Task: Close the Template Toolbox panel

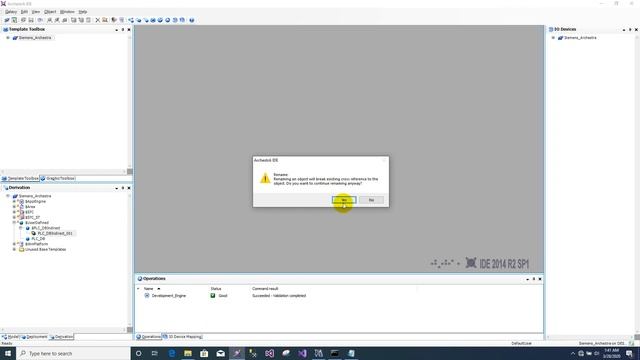Action: coord(129,29)
